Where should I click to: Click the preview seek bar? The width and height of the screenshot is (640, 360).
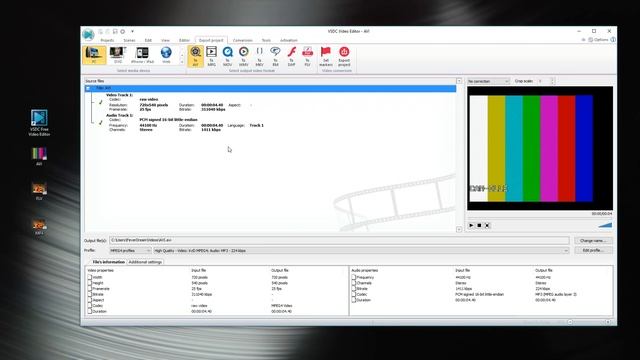pyautogui.click(x=540, y=218)
